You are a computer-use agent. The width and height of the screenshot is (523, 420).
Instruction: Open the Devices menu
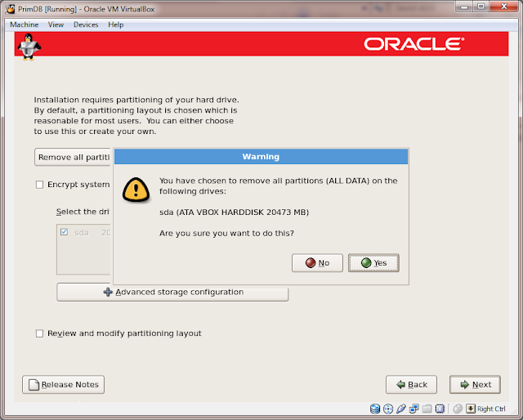86,25
